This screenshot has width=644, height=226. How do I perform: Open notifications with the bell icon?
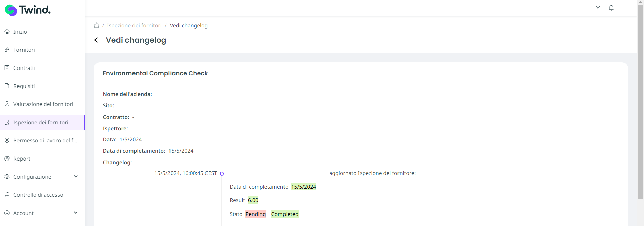pyautogui.click(x=611, y=8)
